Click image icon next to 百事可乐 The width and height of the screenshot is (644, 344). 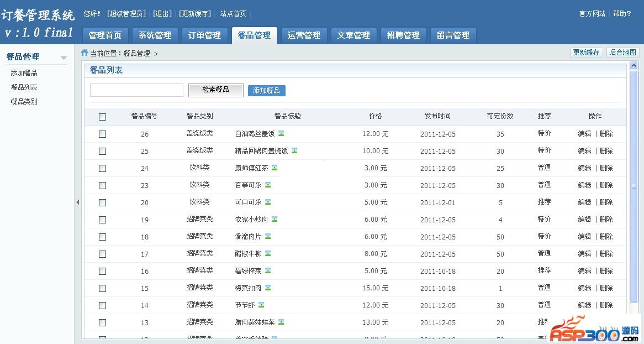(268, 185)
